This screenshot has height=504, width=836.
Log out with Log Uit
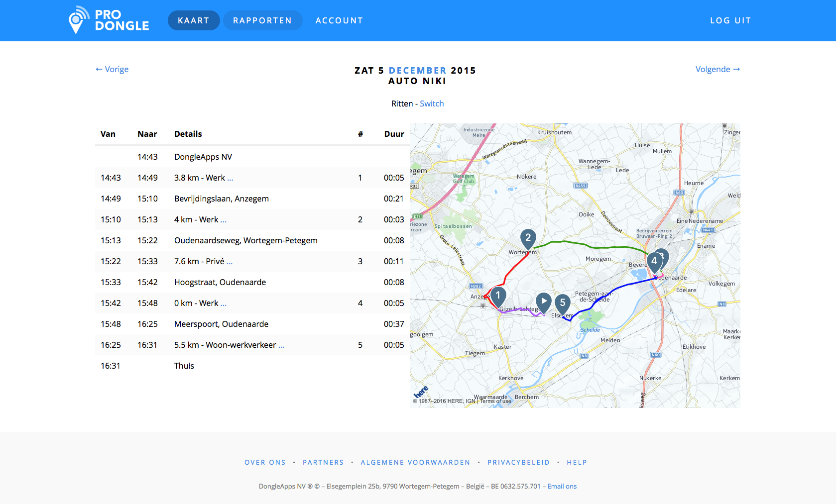730,20
